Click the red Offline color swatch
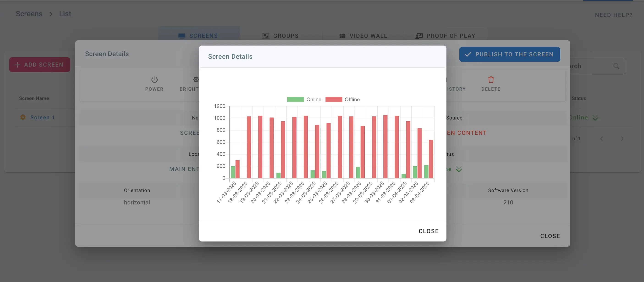 (x=334, y=99)
